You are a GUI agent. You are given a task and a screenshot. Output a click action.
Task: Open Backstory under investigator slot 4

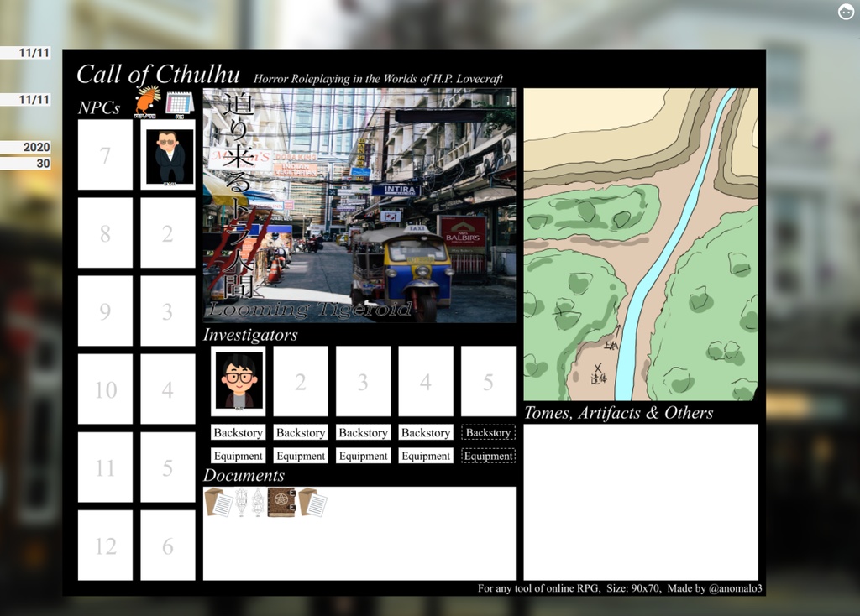pos(426,432)
